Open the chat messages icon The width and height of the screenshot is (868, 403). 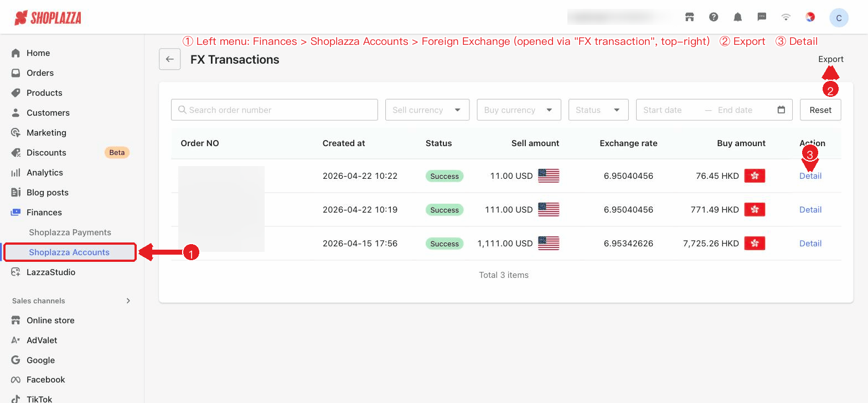[762, 17]
